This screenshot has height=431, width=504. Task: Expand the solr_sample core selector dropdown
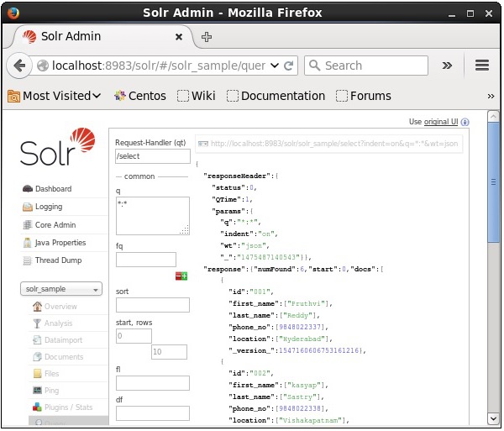(60, 289)
